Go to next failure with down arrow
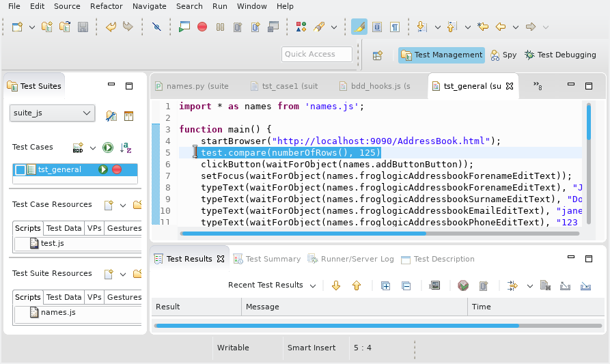 335,285
